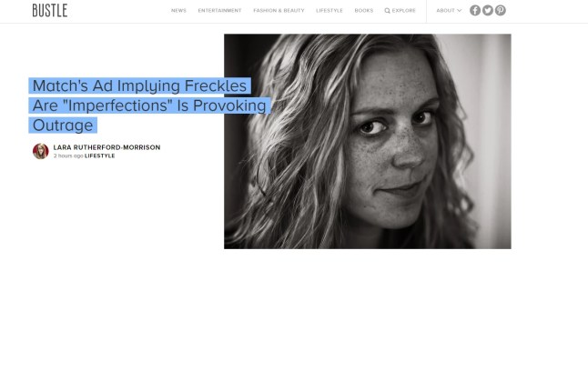
Task: Expand the About dropdown menu
Action: point(449,11)
